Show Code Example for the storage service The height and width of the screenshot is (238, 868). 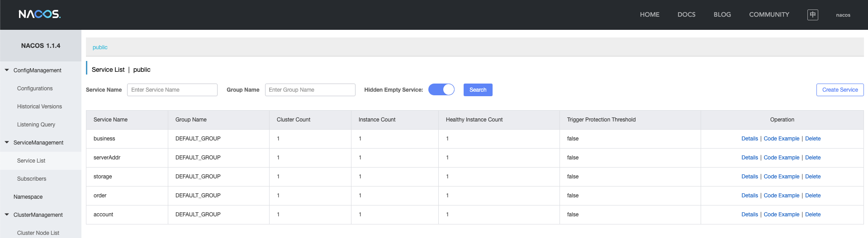click(781, 177)
